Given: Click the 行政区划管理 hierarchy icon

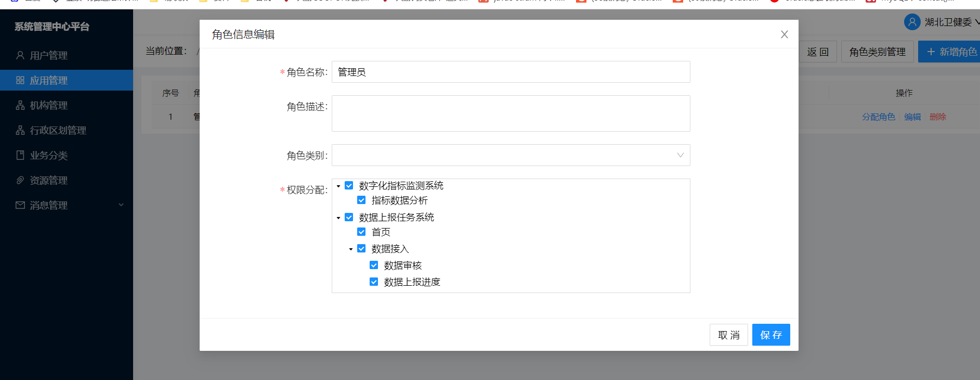Looking at the screenshot, I should [20, 130].
